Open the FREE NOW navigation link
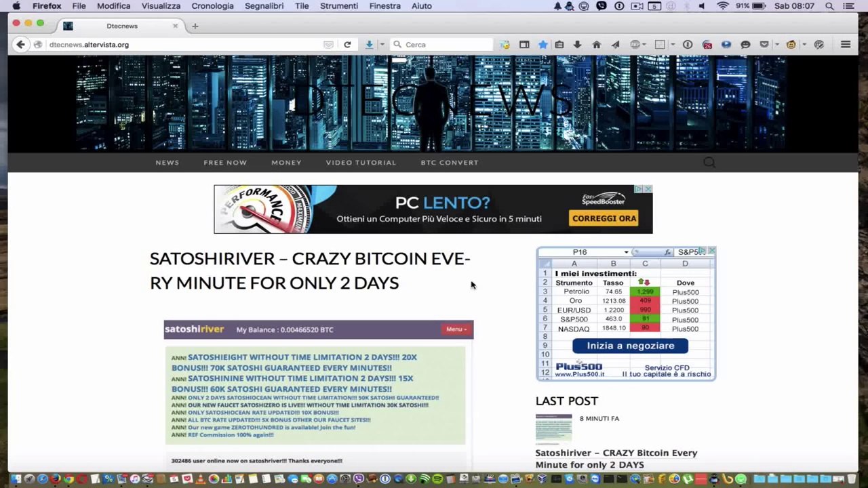Screen dimensions: 868x488 [225, 163]
